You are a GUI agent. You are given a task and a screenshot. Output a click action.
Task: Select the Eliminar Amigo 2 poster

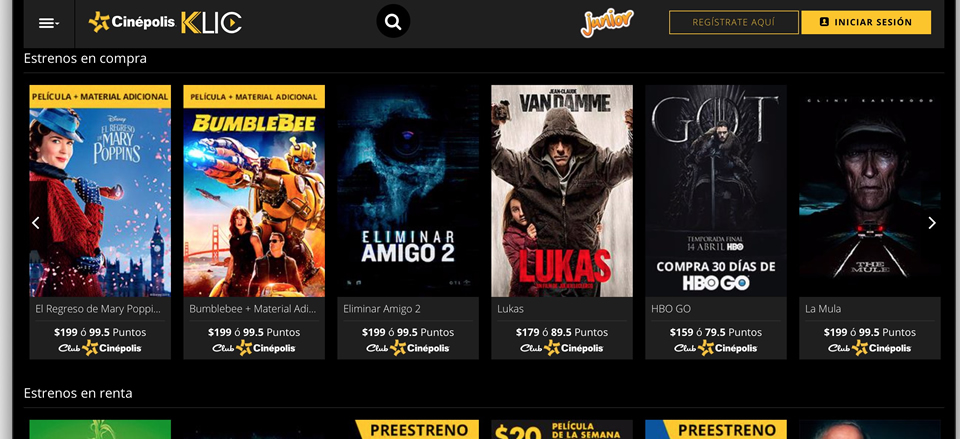tap(408, 191)
